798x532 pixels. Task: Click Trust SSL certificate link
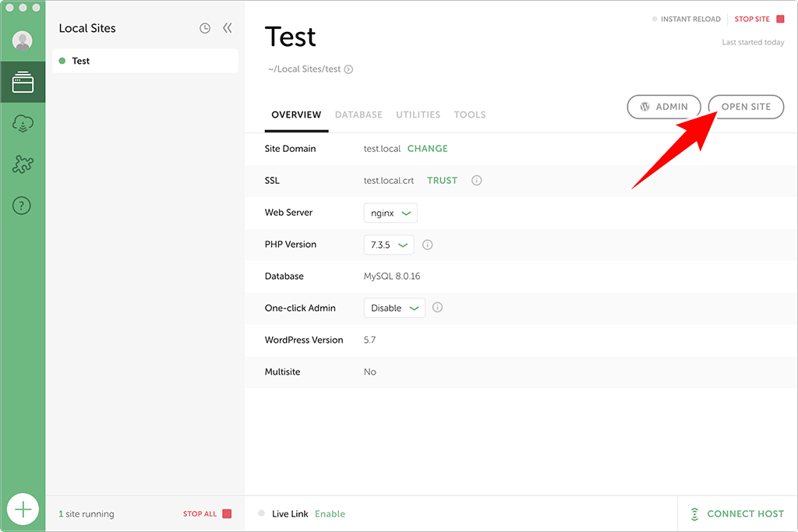pos(443,181)
